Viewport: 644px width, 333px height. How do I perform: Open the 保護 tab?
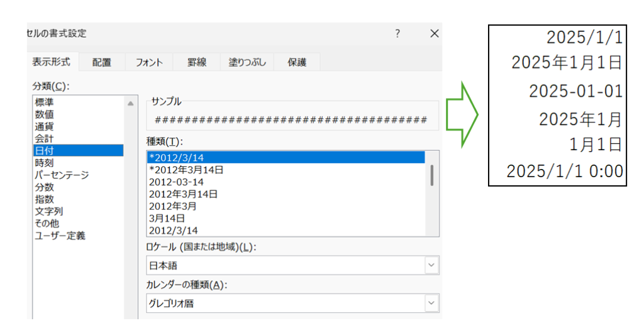297,62
